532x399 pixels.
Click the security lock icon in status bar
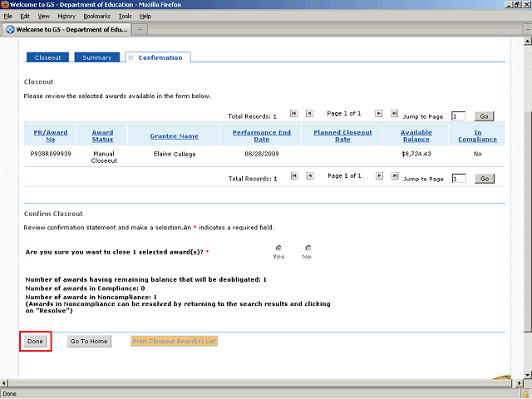(x=525, y=394)
